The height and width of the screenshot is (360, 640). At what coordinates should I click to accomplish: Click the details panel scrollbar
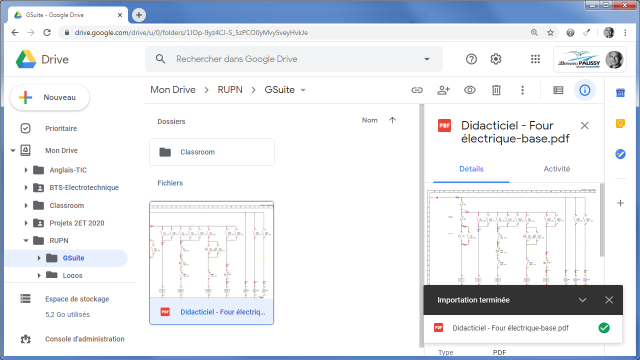[x=602, y=220]
